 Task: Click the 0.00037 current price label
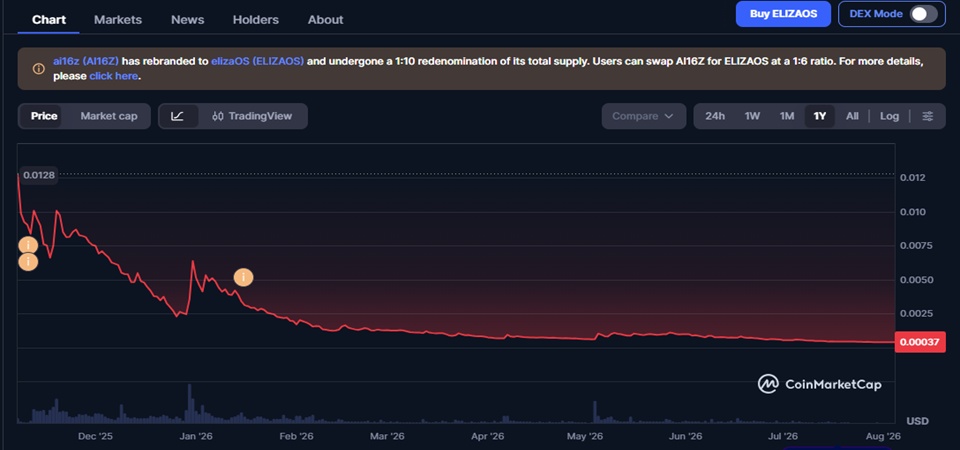(x=920, y=342)
